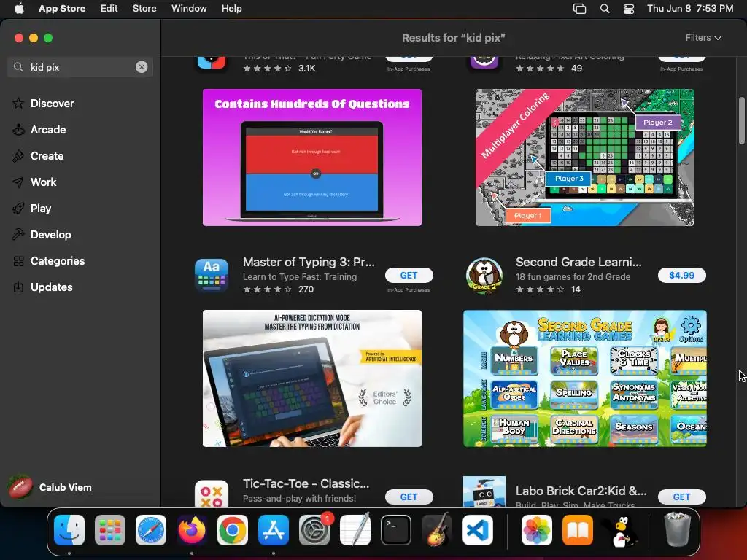This screenshot has height=560, width=747.
Task: Open the App Store menu
Action: click(62, 9)
